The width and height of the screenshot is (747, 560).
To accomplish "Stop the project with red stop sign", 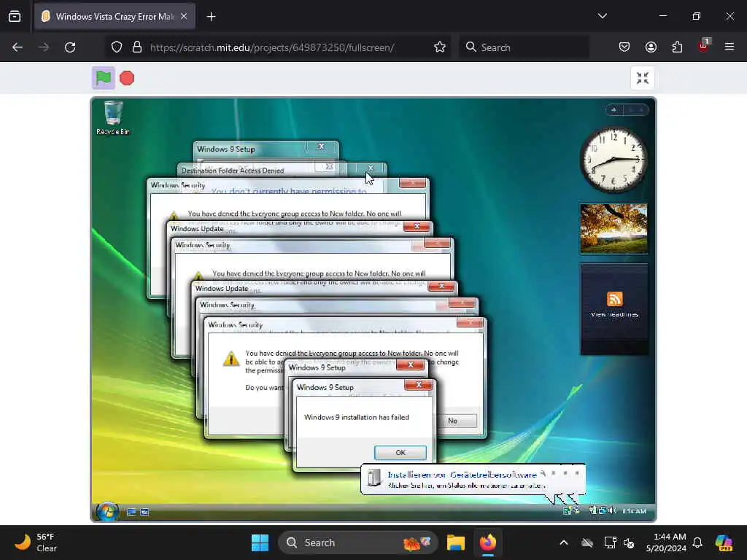I will (127, 78).
